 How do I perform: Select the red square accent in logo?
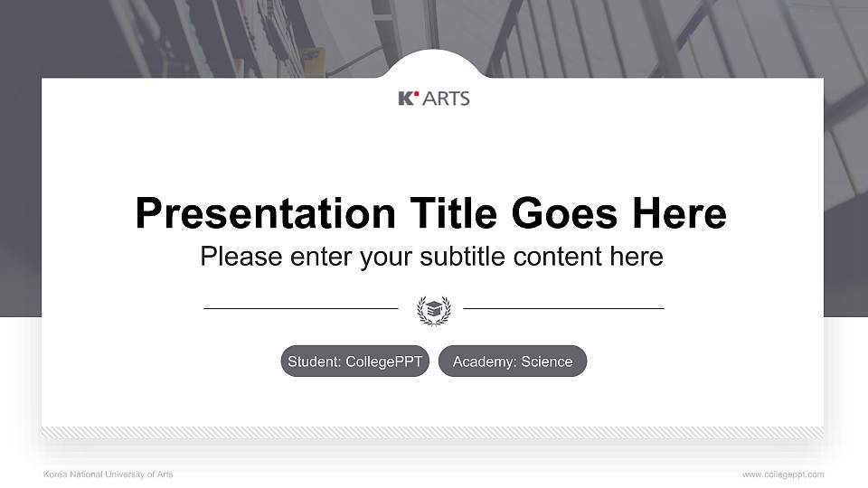(x=416, y=93)
